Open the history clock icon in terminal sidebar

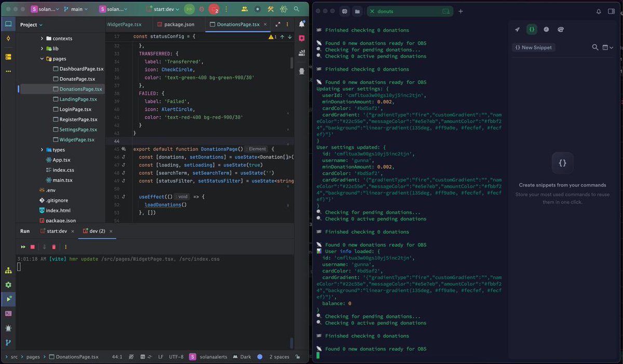[x=546, y=30]
